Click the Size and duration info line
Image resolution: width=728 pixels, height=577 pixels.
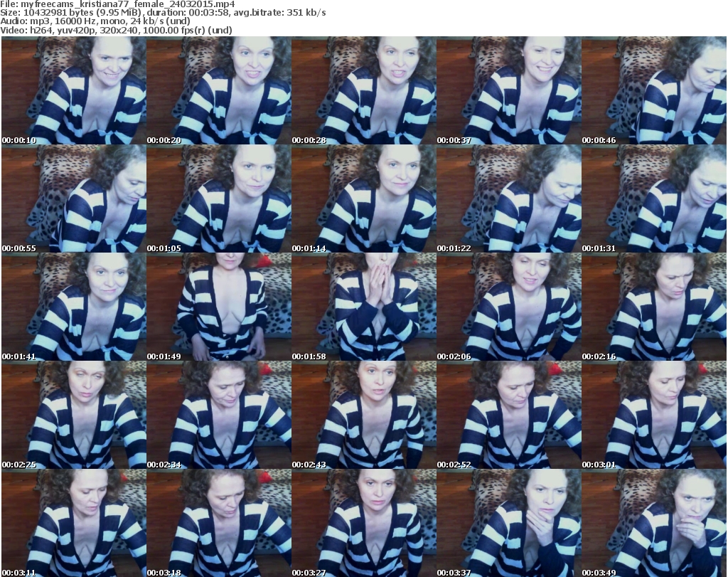(x=163, y=13)
